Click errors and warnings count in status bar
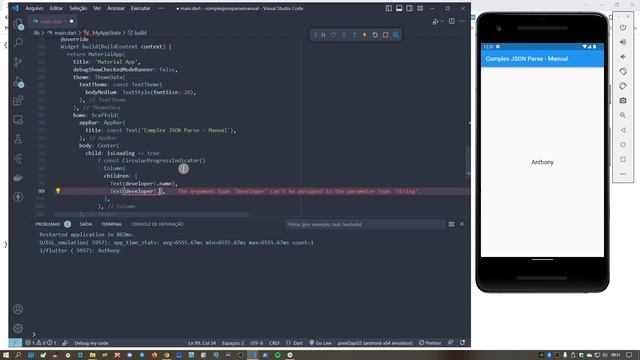 tap(41, 343)
